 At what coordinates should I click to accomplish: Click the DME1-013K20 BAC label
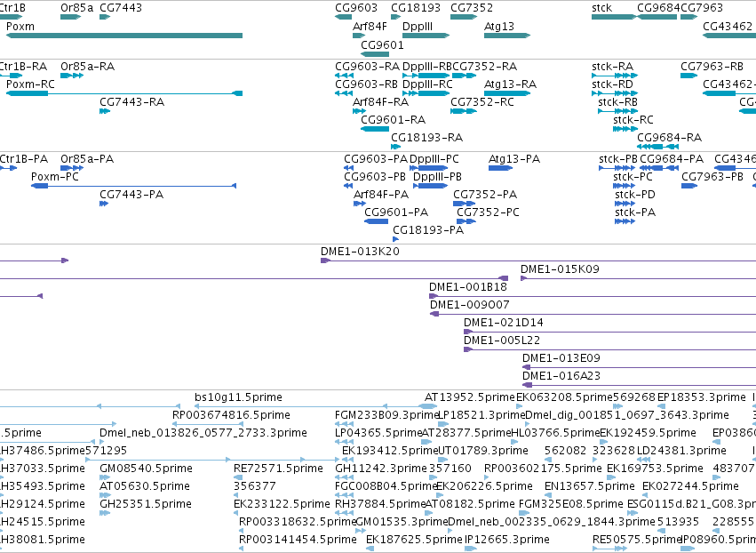point(360,252)
